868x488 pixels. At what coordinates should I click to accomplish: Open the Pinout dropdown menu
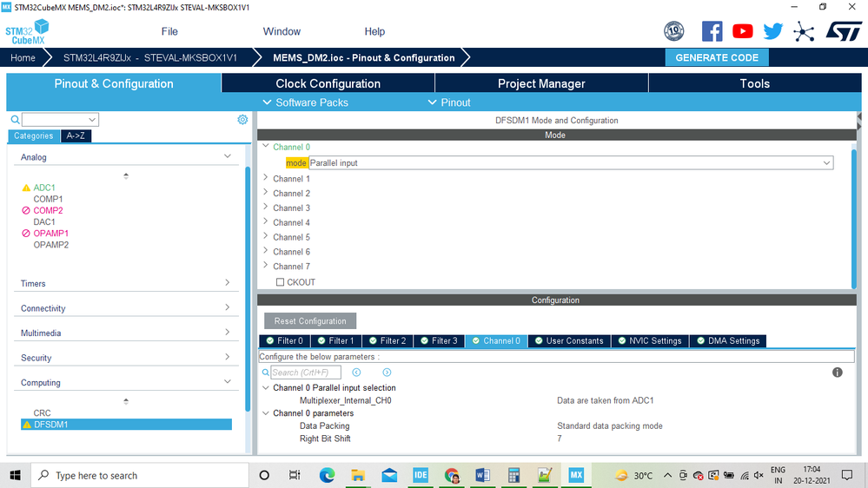(x=449, y=102)
